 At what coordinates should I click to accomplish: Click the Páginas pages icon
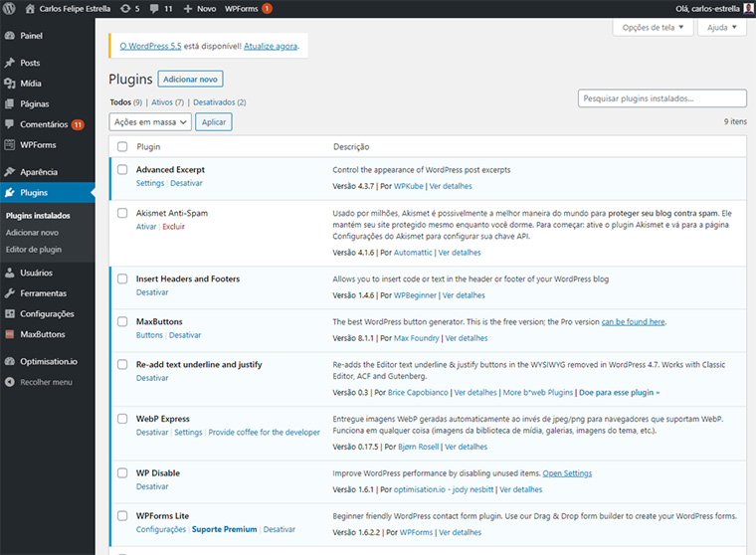pyautogui.click(x=10, y=103)
